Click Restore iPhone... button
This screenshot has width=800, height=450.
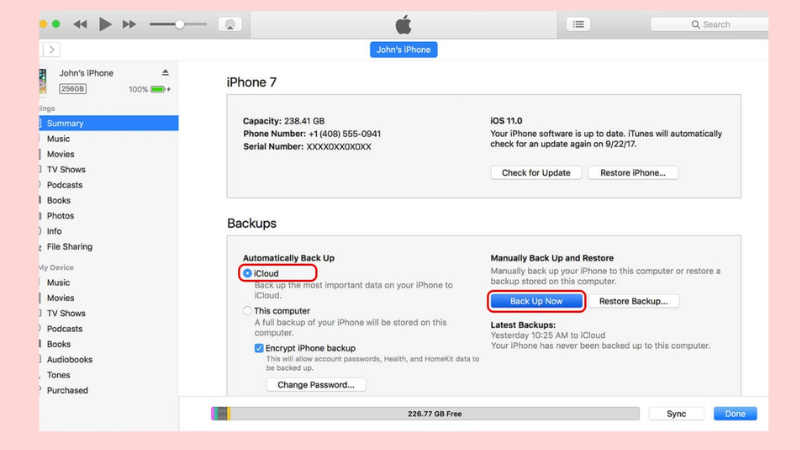point(633,172)
